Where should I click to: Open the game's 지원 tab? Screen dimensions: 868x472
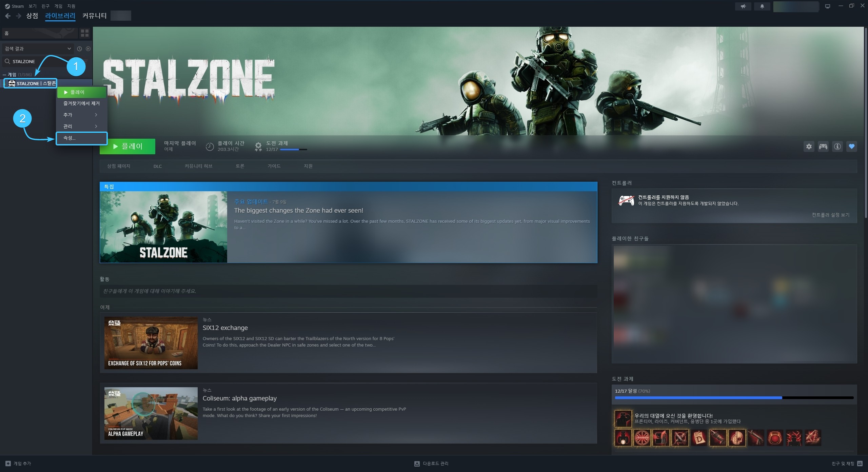tap(308, 166)
